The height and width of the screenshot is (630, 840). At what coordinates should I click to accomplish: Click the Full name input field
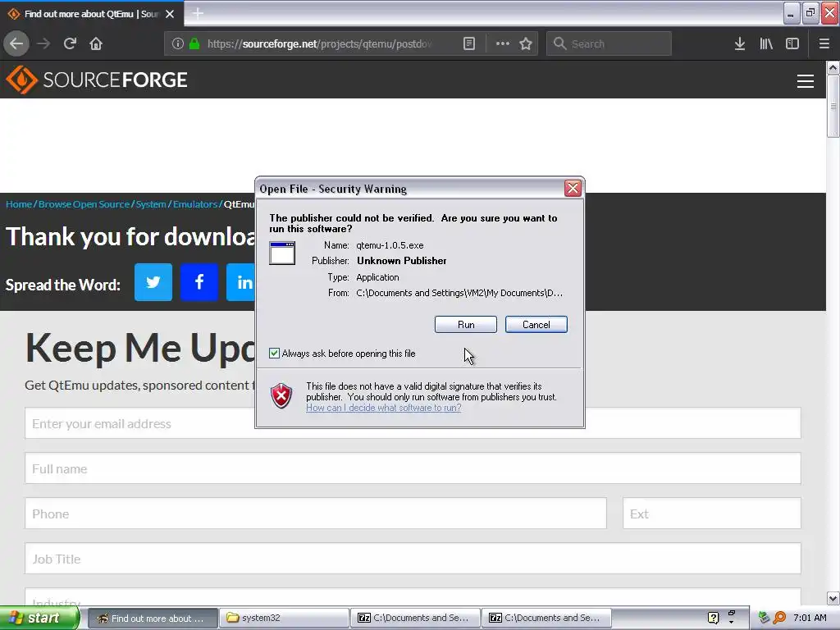coord(413,468)
